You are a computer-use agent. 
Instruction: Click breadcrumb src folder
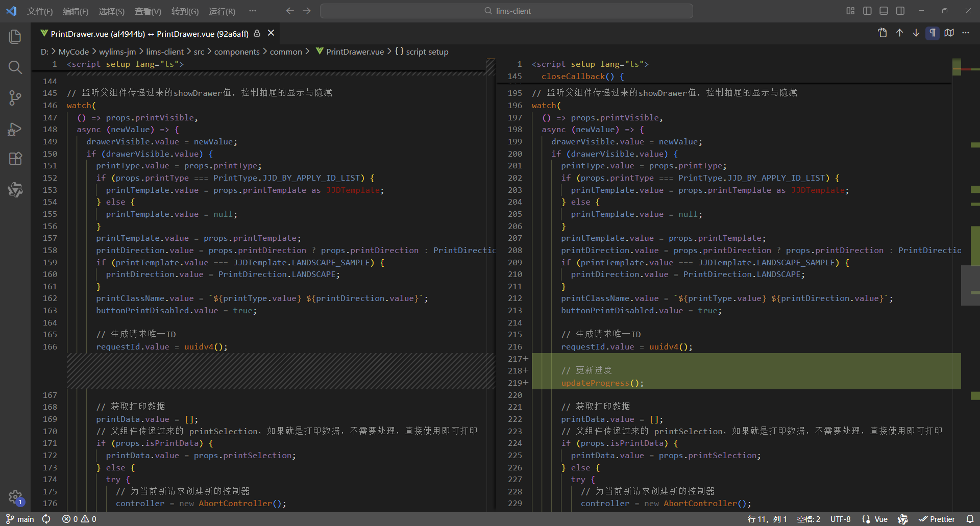click(x=199, y=52)
